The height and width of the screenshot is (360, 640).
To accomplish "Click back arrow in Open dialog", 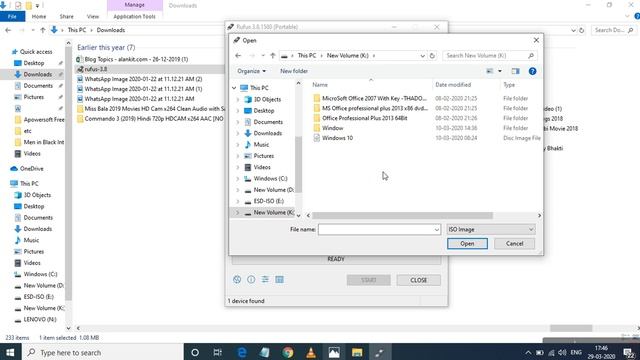I will pyautogui.click(x=238, y=56).
